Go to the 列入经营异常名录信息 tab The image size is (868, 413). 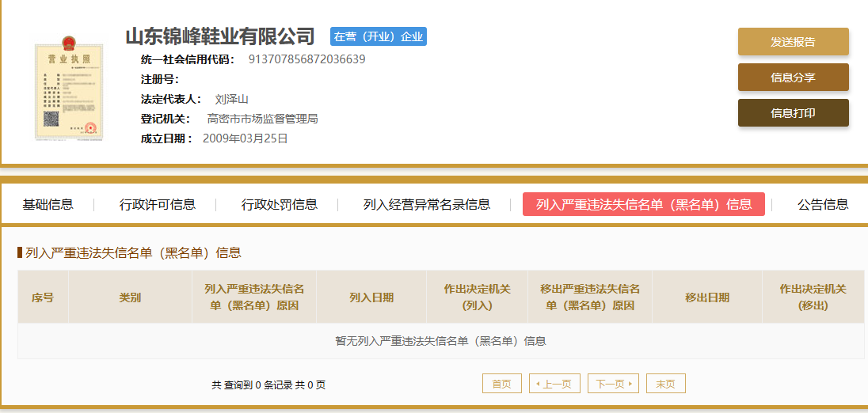coord(426,205)
